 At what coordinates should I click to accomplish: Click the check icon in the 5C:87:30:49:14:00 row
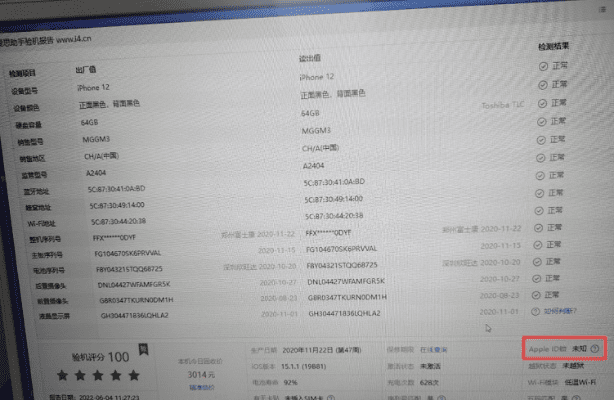click(539, 193)
